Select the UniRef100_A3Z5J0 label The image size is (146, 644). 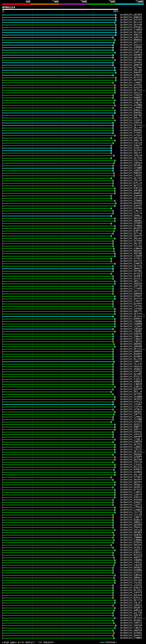pyautogui.click(x=131, y=148)
